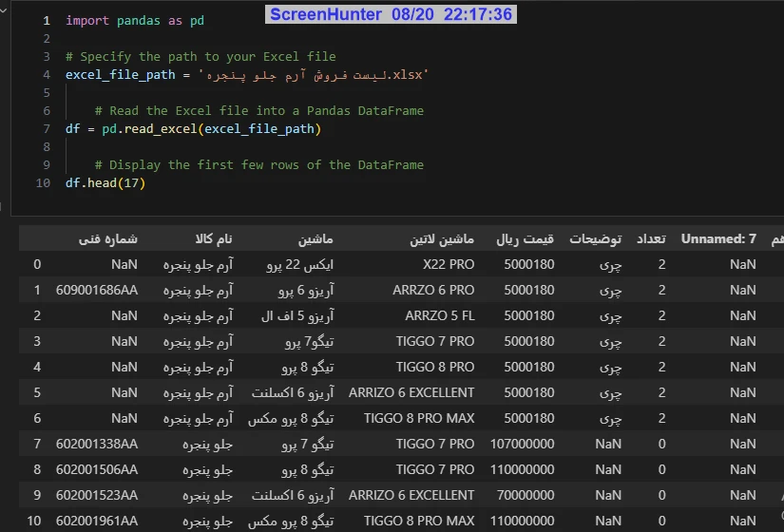The height and width of the screenshot is (532, 784).
Task: Click the 'قیمت ریال' column header
Action: click(526, 238)
